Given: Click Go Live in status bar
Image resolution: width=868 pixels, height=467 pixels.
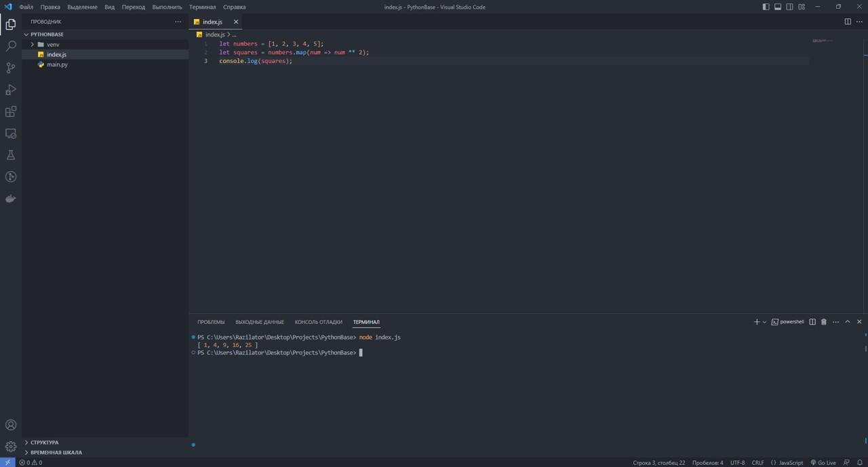Looking at the screenshot, I should (x=823, y=462).
